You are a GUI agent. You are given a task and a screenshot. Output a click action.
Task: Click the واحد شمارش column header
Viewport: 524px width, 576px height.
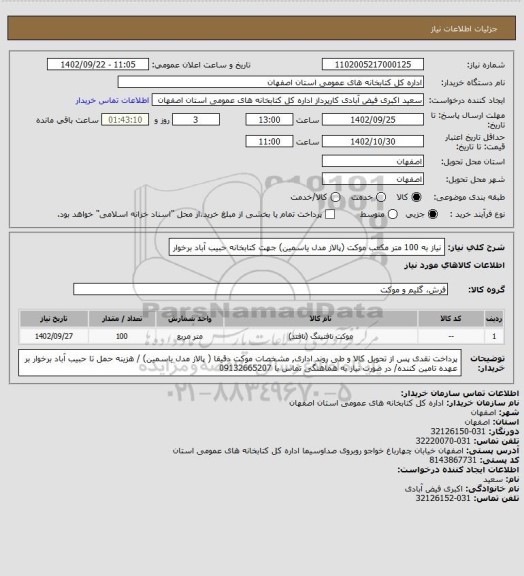pos(190,318)
